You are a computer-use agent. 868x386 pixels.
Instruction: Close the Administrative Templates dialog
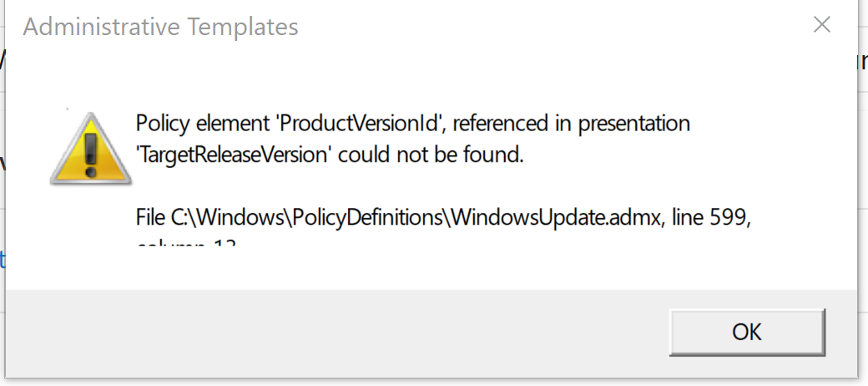821,25
